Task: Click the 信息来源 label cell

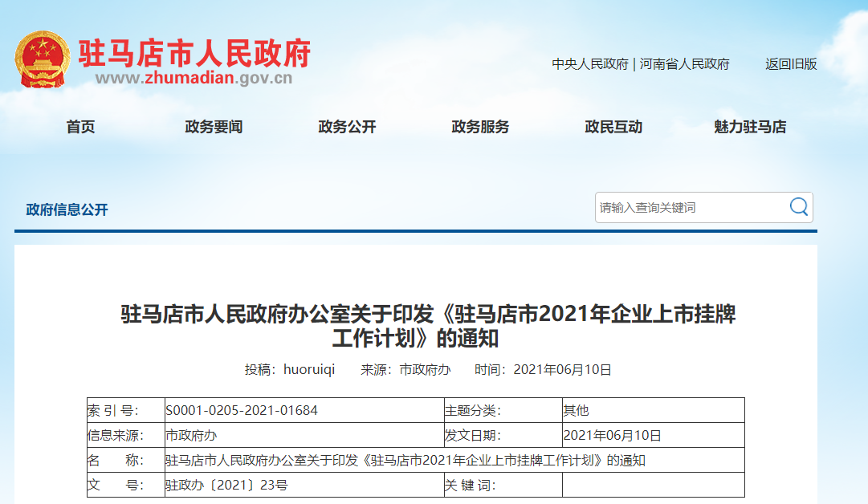Action: 125,436
